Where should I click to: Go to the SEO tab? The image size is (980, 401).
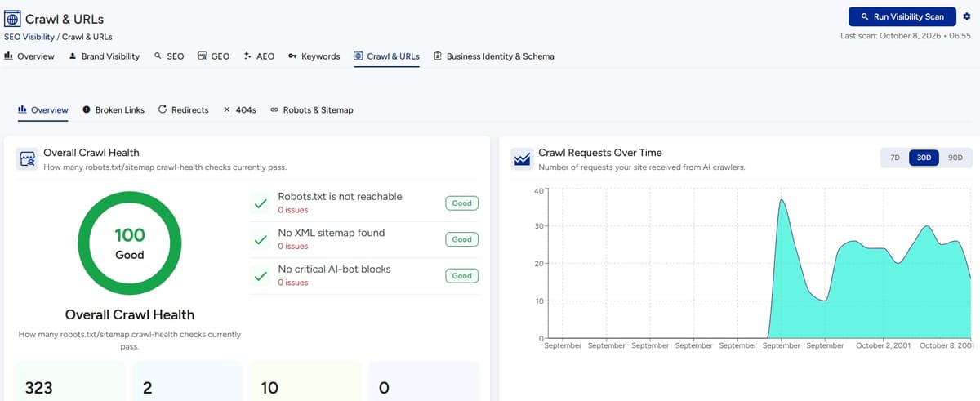pyautogui.click(x=169, y=56)
